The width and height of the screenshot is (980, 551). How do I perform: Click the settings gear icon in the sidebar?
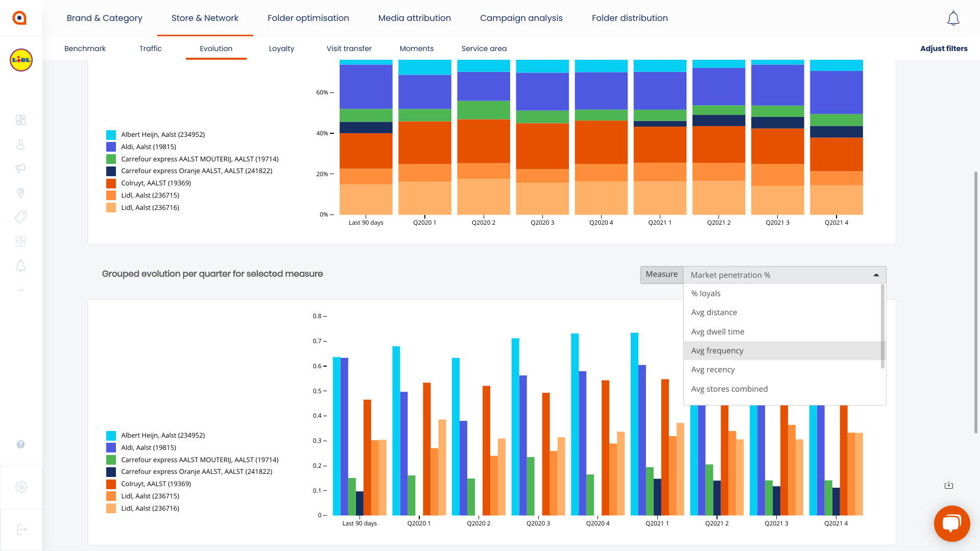tap(21, 487)
